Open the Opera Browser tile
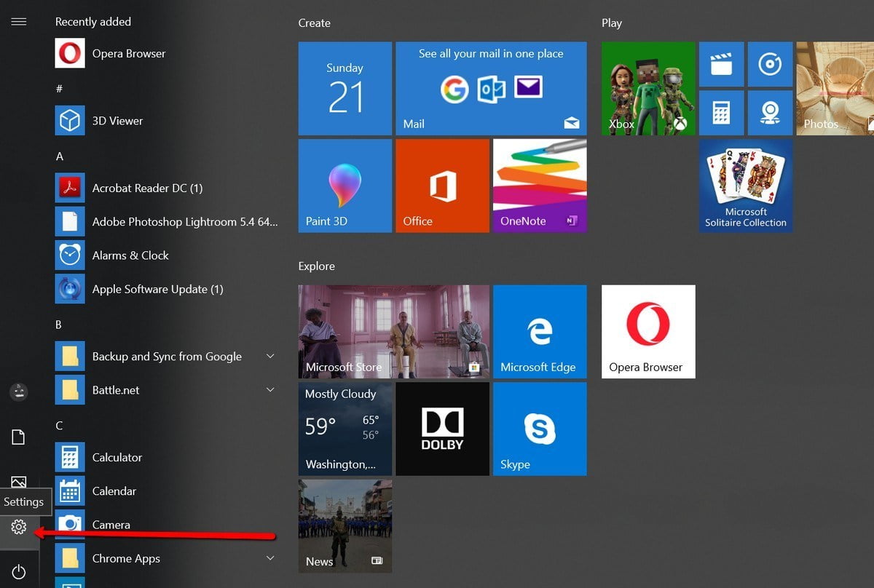874x588 pixels. click(x=647, y=331)
